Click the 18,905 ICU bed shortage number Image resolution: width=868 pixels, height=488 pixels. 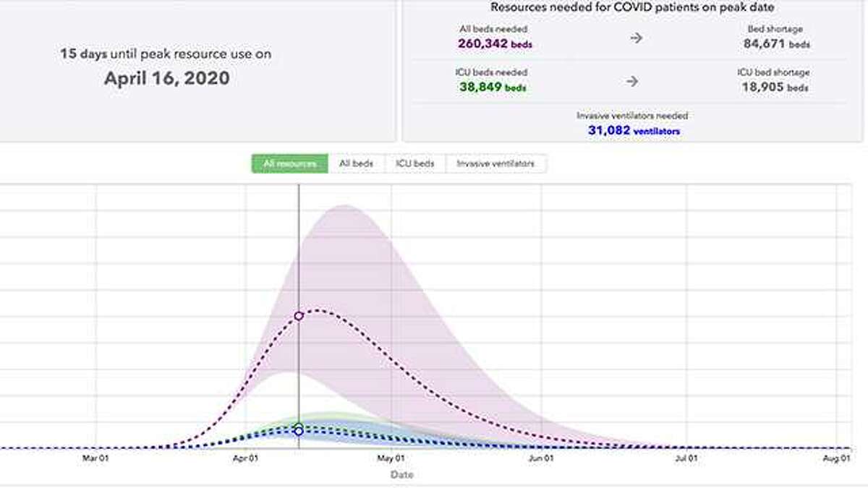click(x=772, y=87)
